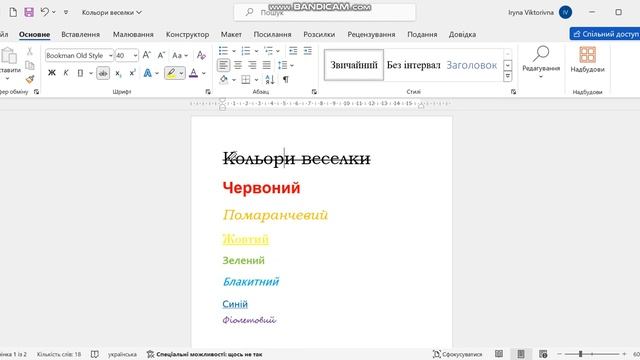Open the Посилання tab

(272, 34)
